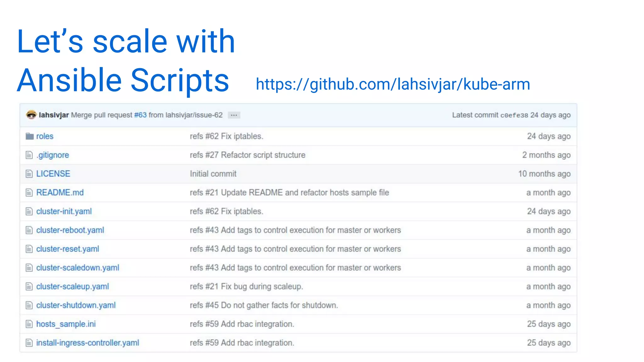Click '2 months ago' in .gitignore row

(x=546, y=155)
